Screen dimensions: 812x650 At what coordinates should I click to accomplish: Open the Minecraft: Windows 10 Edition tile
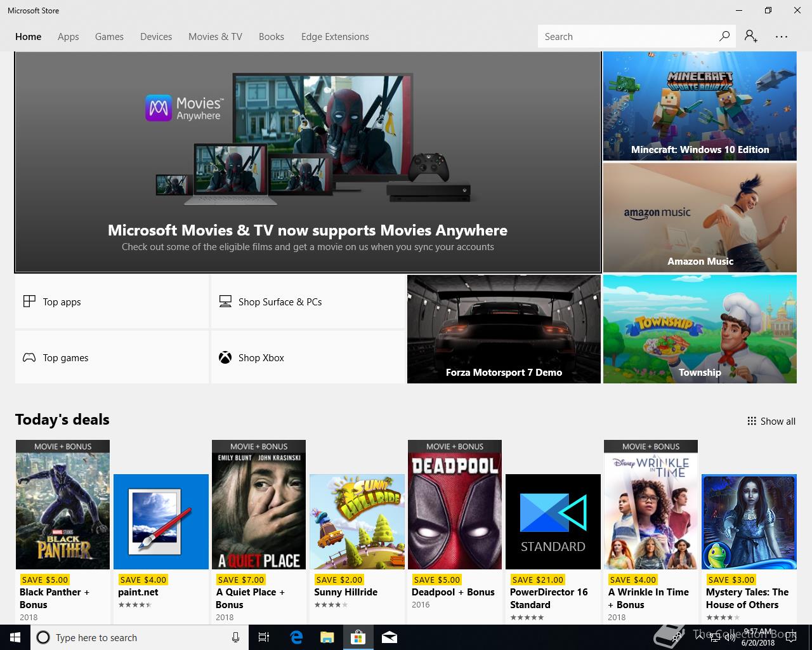tap(700, 106)
